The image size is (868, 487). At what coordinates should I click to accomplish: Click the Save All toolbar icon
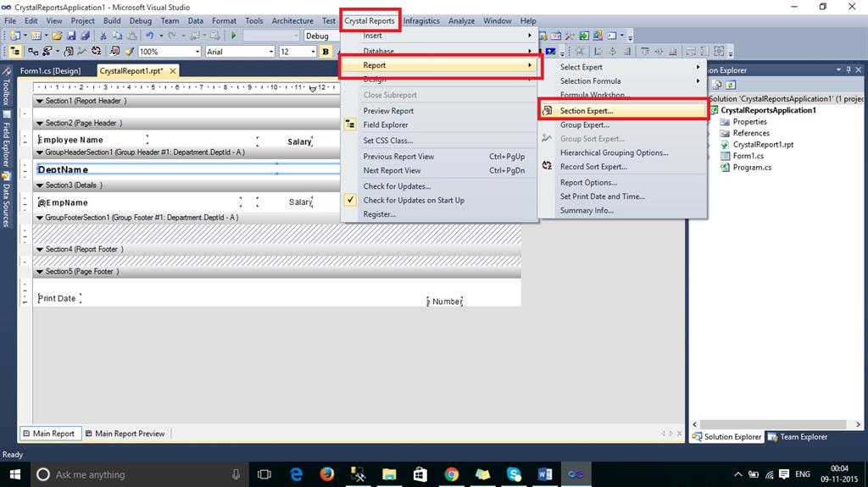(x=86, y=36)
